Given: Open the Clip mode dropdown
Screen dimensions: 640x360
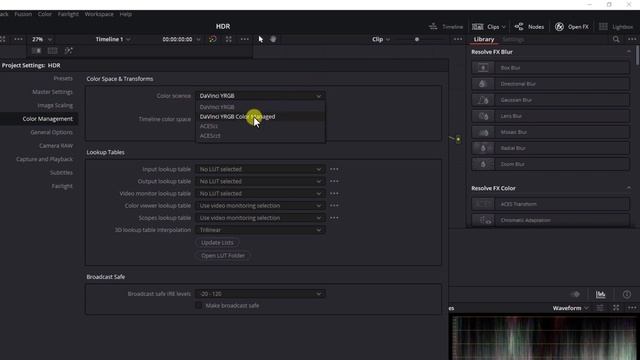Looking at the screenshot, I should pos(381,39).
